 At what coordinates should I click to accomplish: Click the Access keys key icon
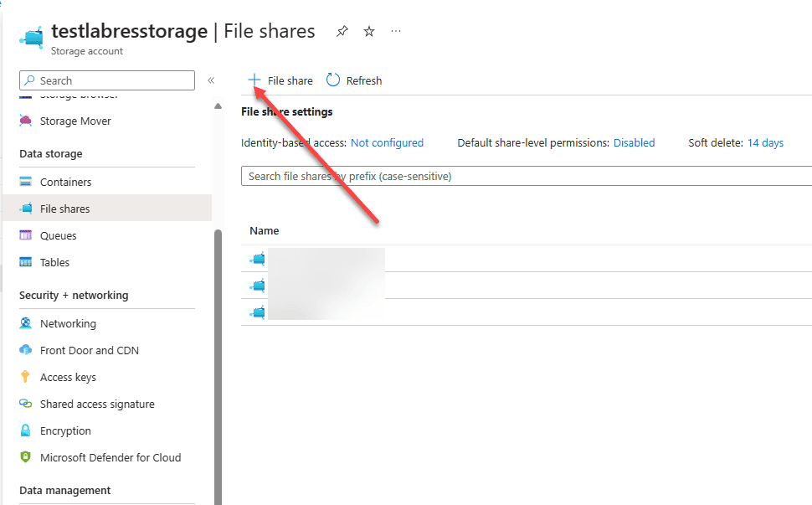point(25,377)
